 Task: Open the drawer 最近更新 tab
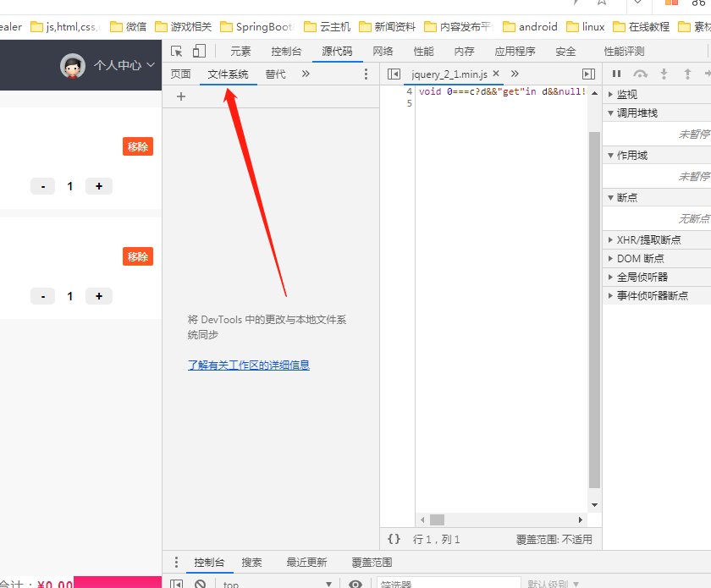point(306,563)
